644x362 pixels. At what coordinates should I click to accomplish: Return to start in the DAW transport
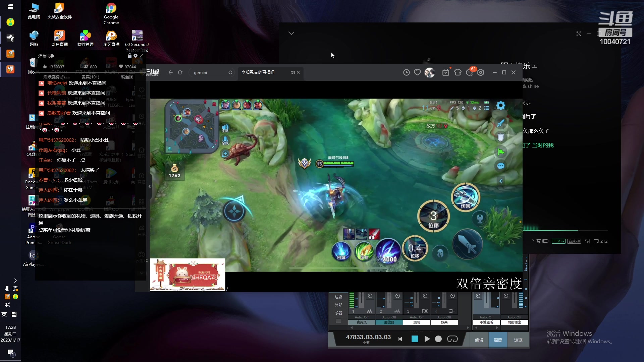tap(400, 339)
